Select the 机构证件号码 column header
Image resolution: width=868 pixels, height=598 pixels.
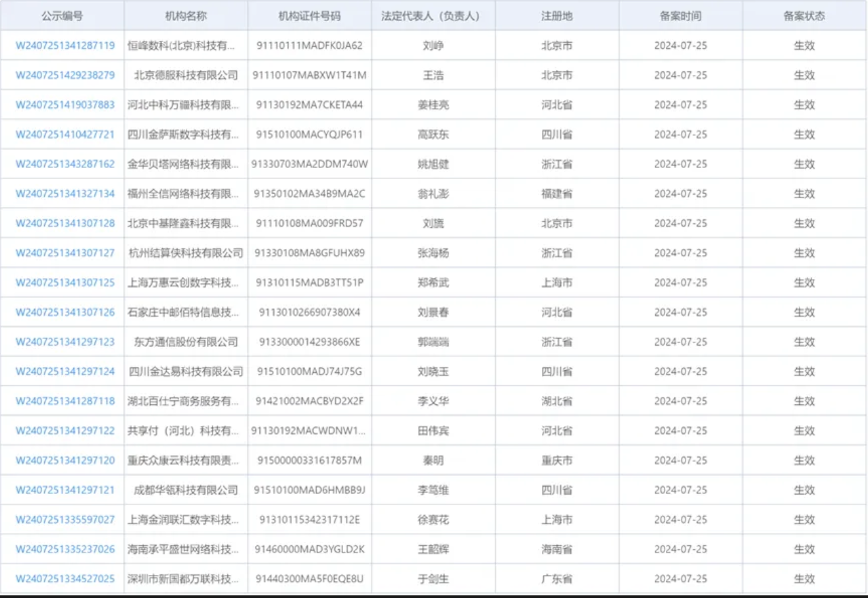[310, 16]
